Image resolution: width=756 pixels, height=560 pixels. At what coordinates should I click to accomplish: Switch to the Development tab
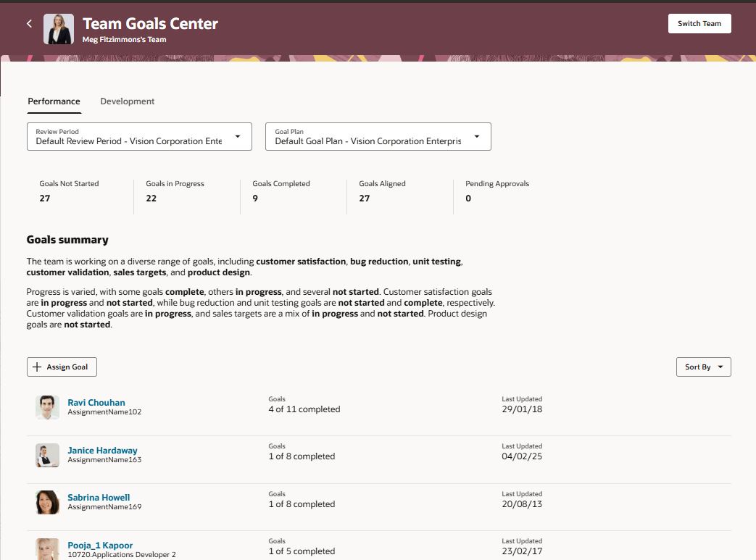127,101
